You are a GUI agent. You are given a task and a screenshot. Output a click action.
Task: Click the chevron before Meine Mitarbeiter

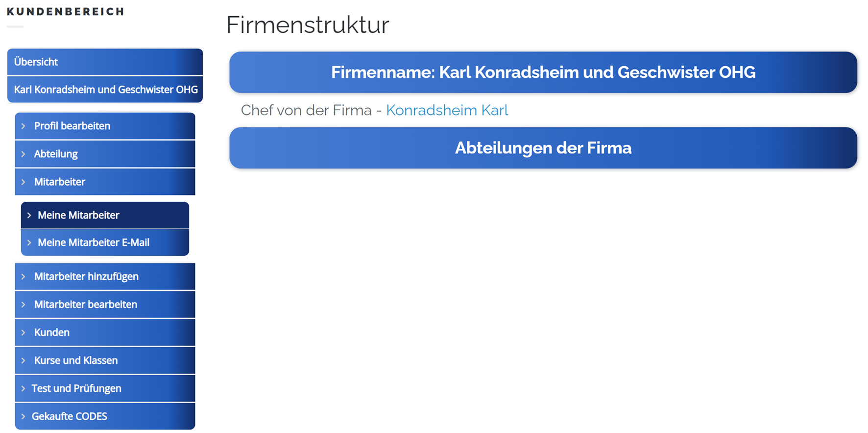pos(29,216)
